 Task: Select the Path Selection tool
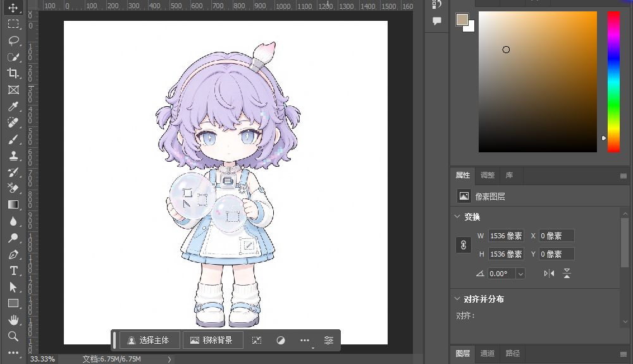[13, 287]
